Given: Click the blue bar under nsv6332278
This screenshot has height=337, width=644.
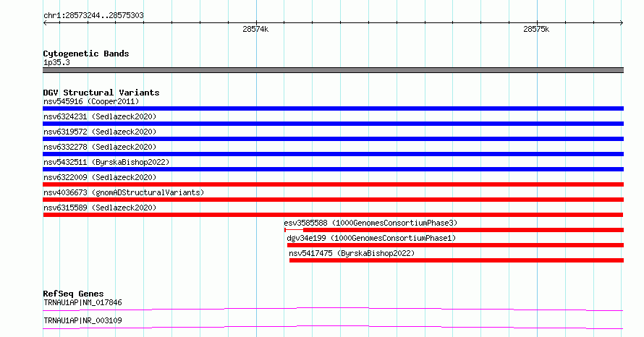Looking at the screenshot, I should click(x=333, y=154).
